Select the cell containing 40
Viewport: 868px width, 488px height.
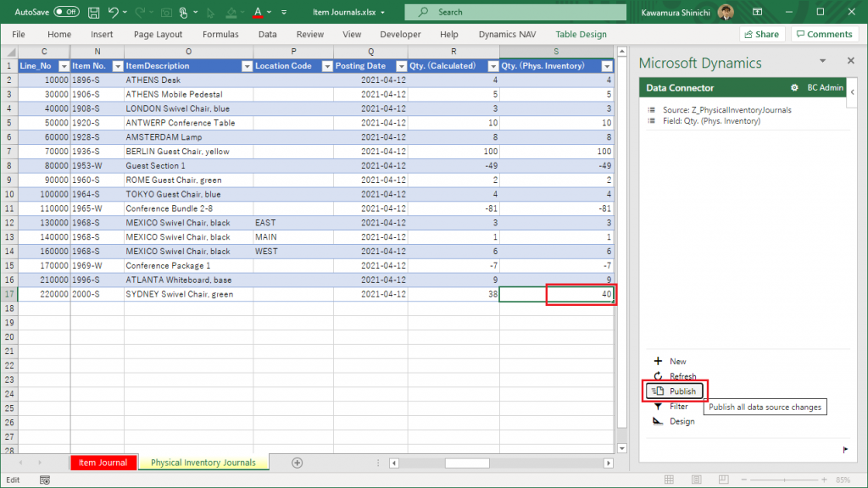click(556, 294)
